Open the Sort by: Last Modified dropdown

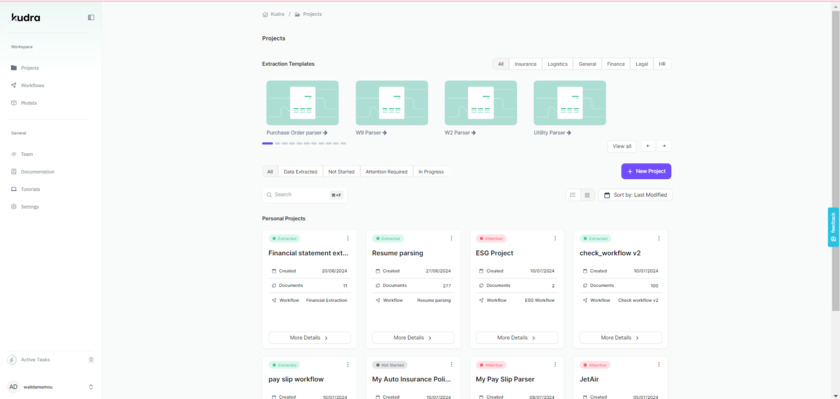tap(635, 195)
